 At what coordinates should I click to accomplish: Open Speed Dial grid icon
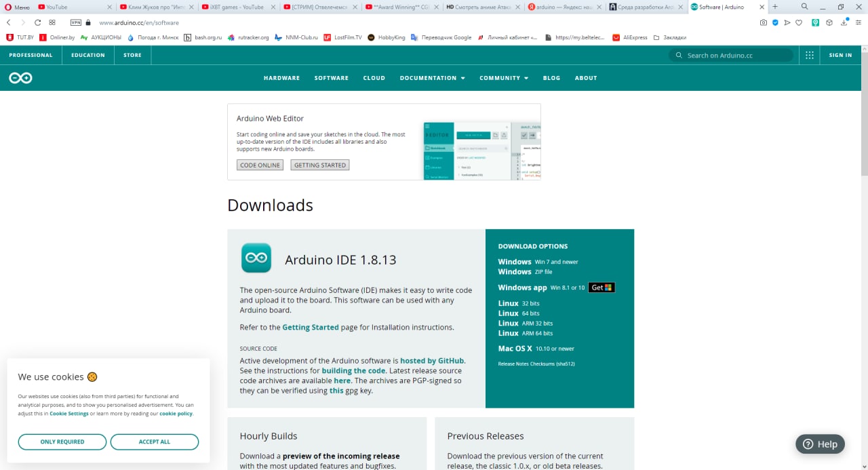[x=52, y=22]
